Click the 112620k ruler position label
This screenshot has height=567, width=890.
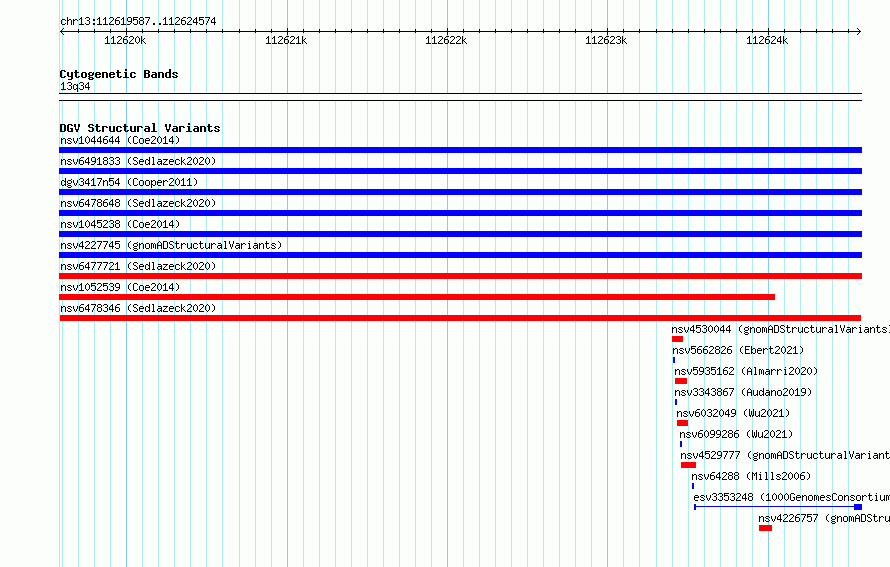[125, 40]
